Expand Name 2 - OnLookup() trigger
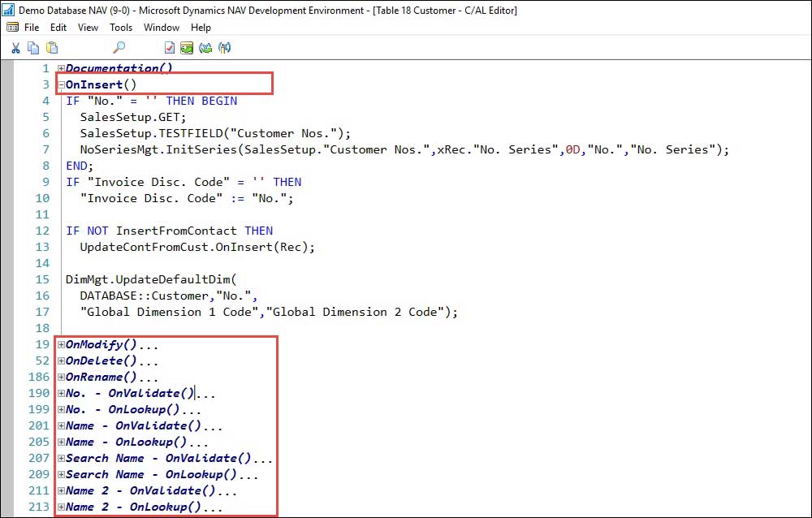 pos(61,507)
